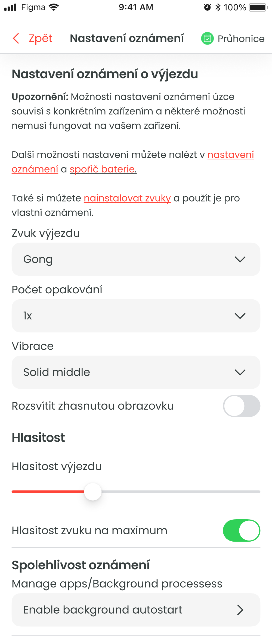
Task: Select the Průhonice station label
Action: [x=241, y=39]
